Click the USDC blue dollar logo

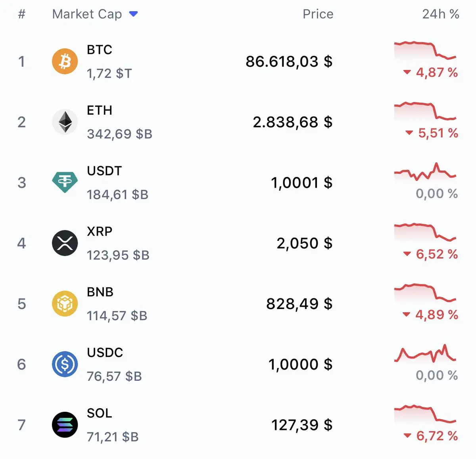click(x=65, y=364)
